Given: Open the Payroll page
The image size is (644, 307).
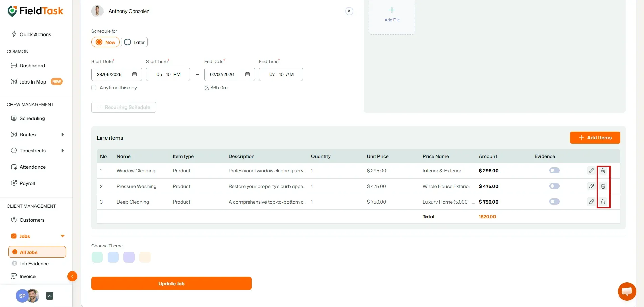Looking at the screenshot, I should point(27,183).
